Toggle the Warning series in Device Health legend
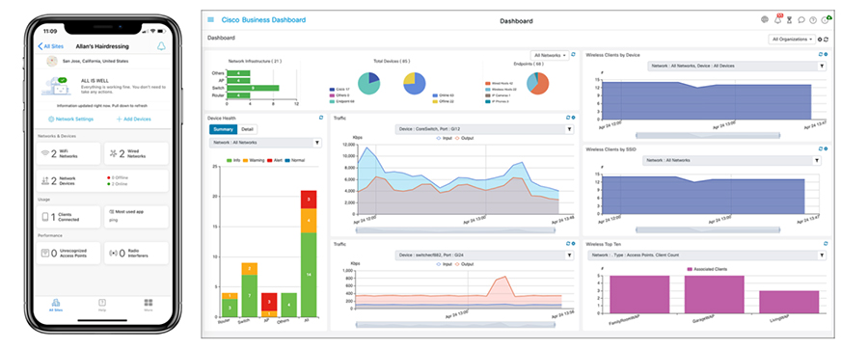 point(253,160)
